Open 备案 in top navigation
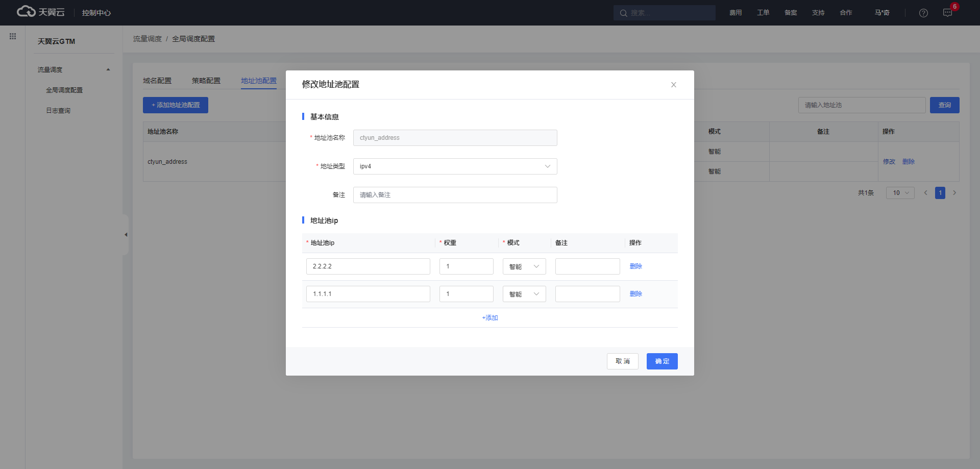Viewport: 980px width, 469px height. 791,13
